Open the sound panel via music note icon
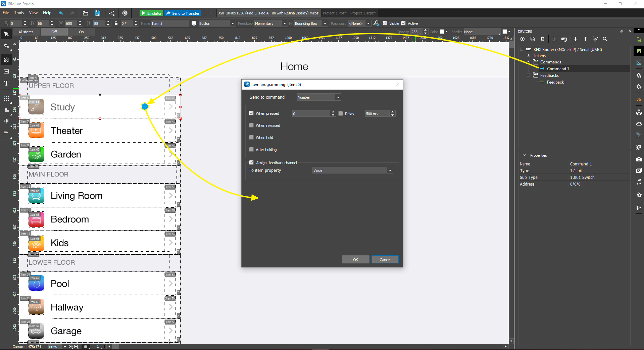The image size is (644, 350). (639, 182)
